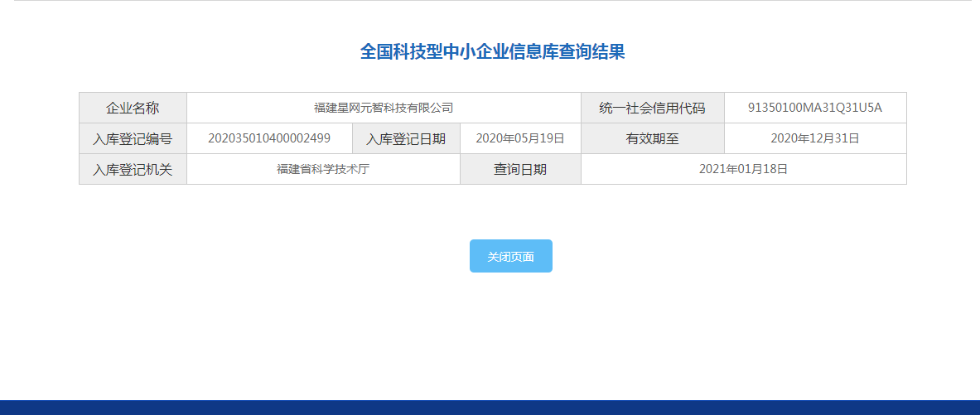Image resolution: width=980 pixels, height=415 pixels.
Task: Click empty white area directly below 关闭页面 button
Action: (x=510, y=315)
